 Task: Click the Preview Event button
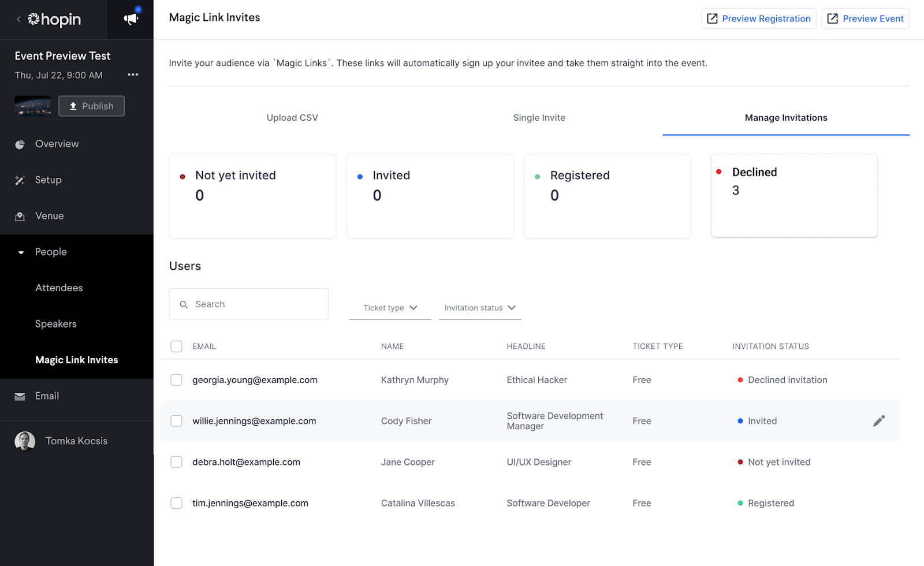(866, 18)
